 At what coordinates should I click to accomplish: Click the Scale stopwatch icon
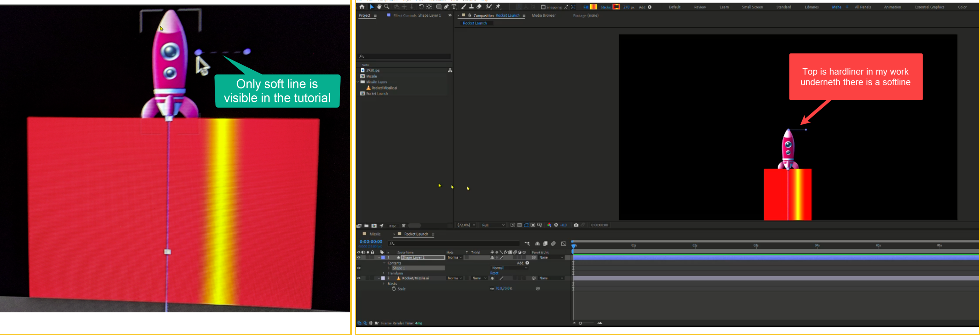tap(395, 289)
